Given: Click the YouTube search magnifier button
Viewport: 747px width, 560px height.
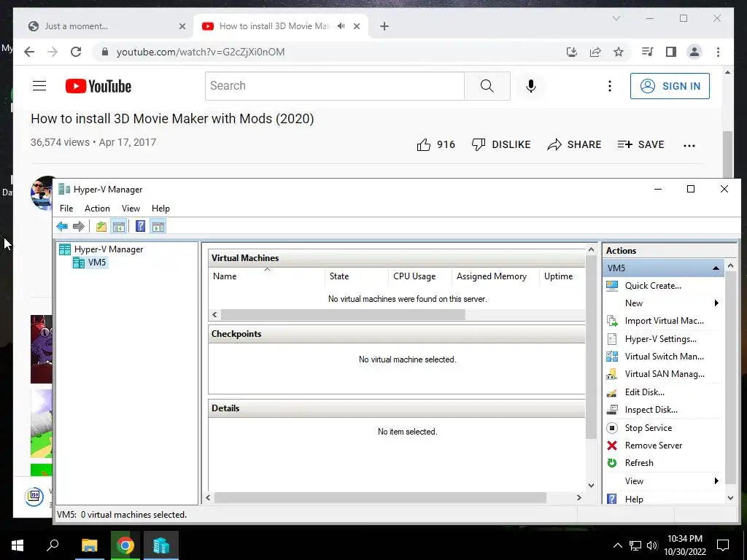Looking at the screenshot, I should [x=487, y=86].
